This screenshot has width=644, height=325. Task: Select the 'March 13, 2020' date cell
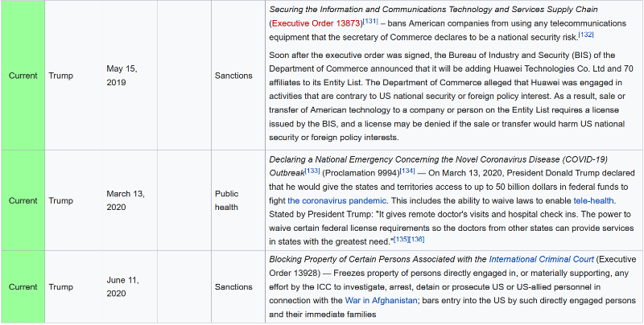click(x=126, y=200)
